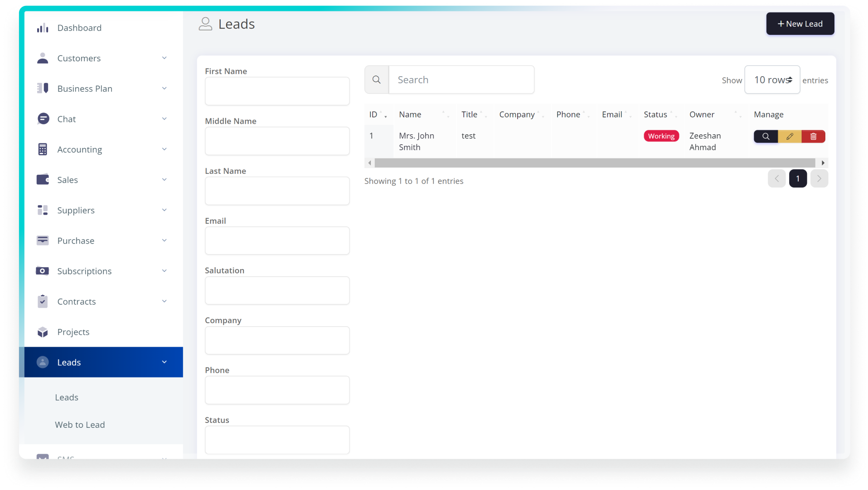The image size is (868, 490).
Task: Expand the Customers menu chevron
Action: (x=164, y=58)
